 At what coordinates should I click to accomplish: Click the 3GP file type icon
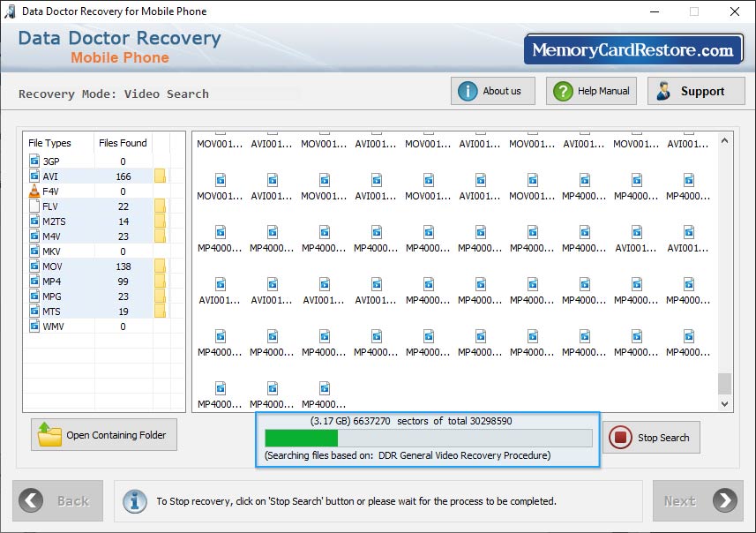(x=34, y=161)
